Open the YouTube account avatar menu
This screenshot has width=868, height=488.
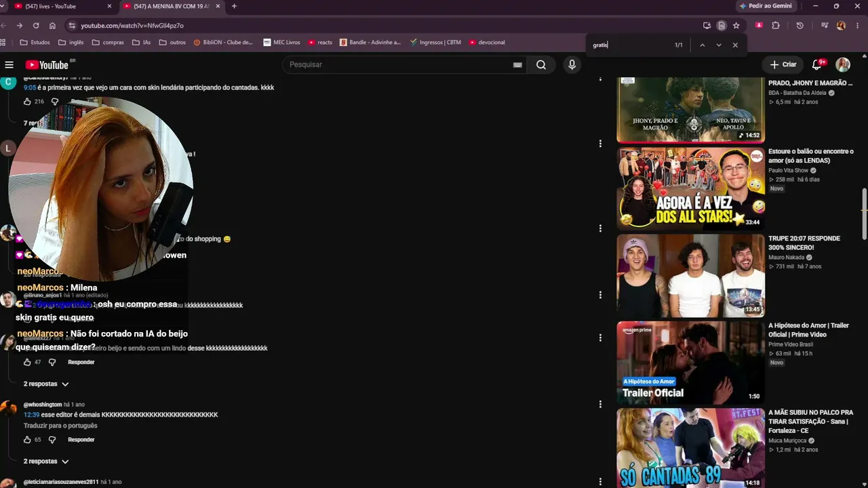[x=843, y=65]
